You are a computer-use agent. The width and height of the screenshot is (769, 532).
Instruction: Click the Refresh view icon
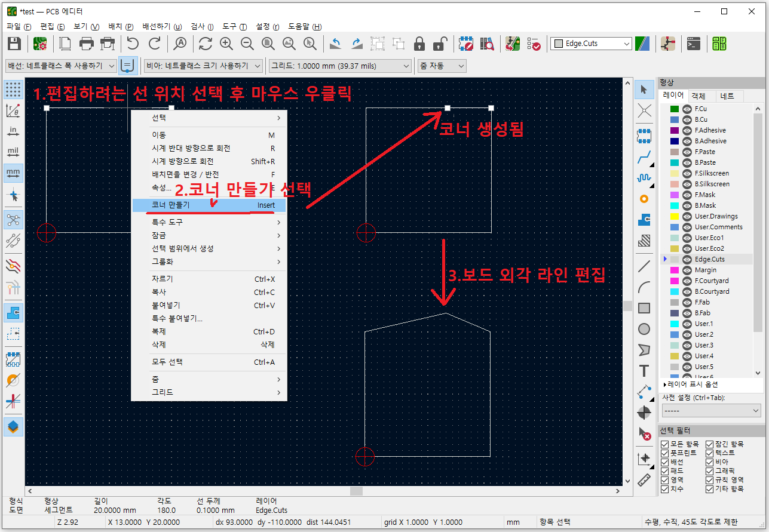click(206, 44)
